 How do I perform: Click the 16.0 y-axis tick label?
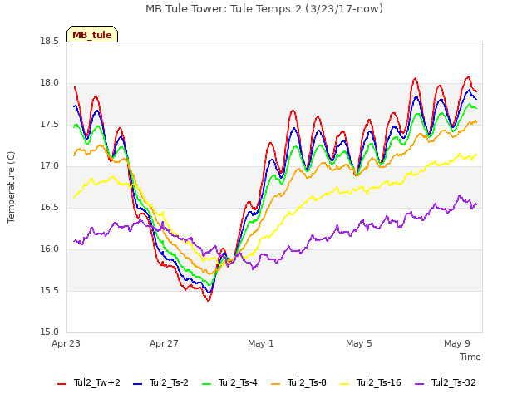pos(50,249)
